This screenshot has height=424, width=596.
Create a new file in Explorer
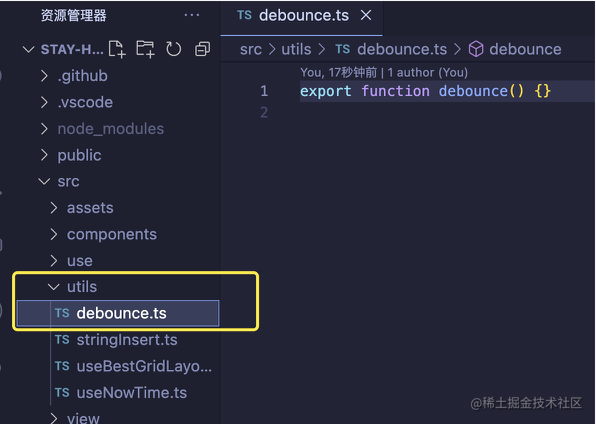click(117, 49)
